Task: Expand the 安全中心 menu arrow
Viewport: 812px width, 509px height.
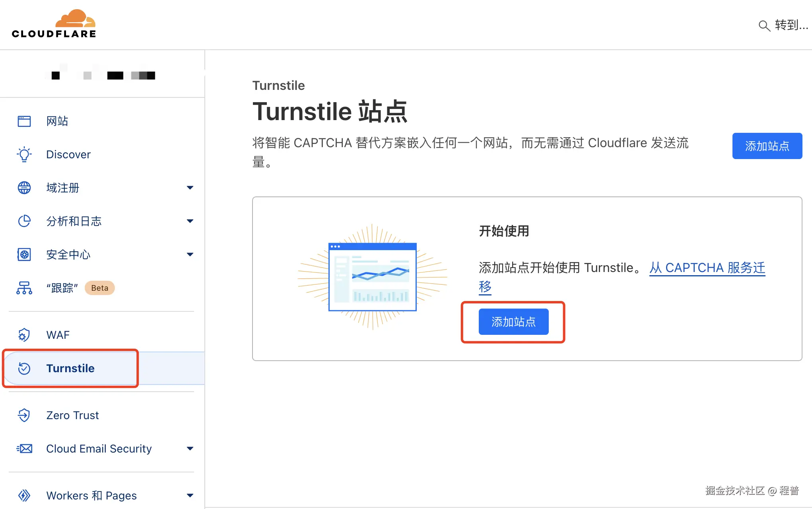Action: (190, 254)
